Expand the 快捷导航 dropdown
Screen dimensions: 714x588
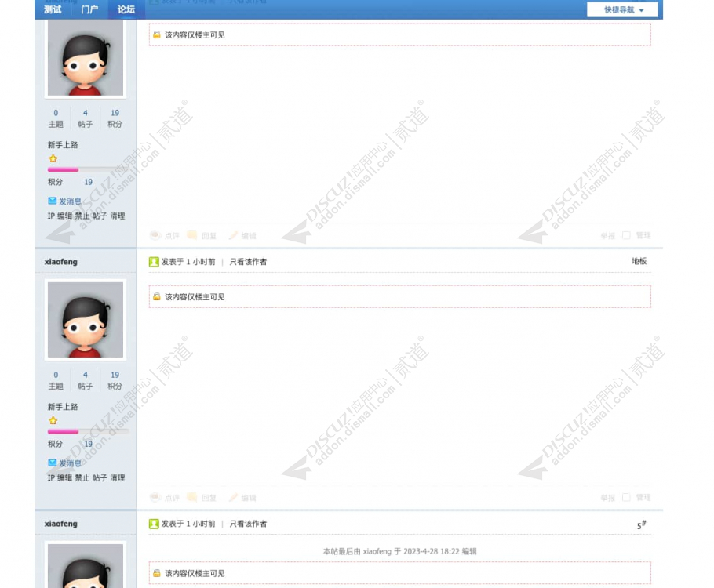622,9
